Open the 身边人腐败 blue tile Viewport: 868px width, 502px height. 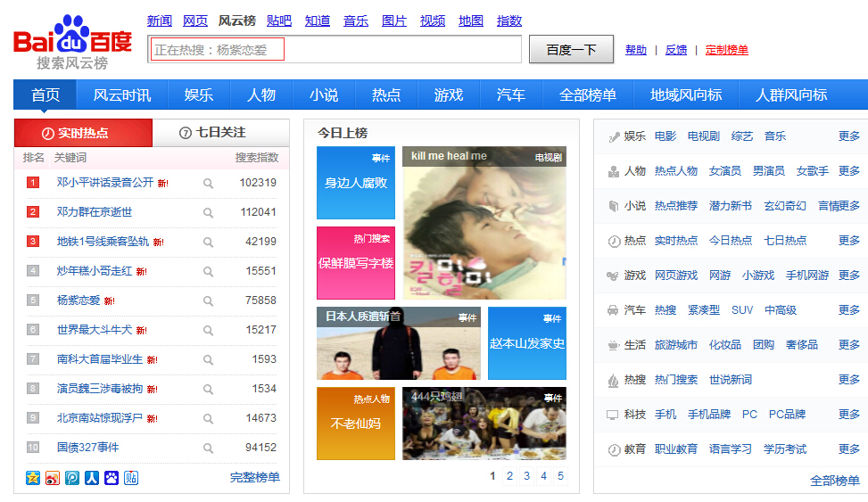[x=356, y=183]
